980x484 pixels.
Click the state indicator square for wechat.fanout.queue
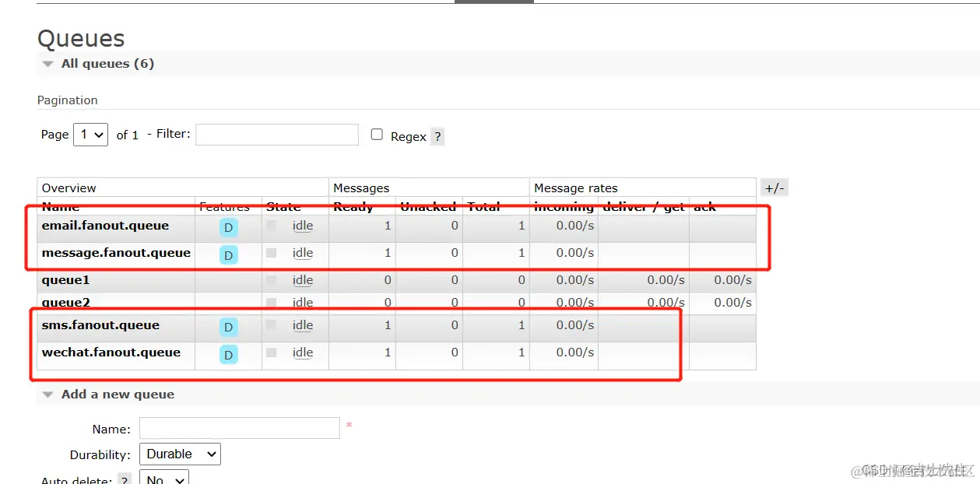click(271, 352)
